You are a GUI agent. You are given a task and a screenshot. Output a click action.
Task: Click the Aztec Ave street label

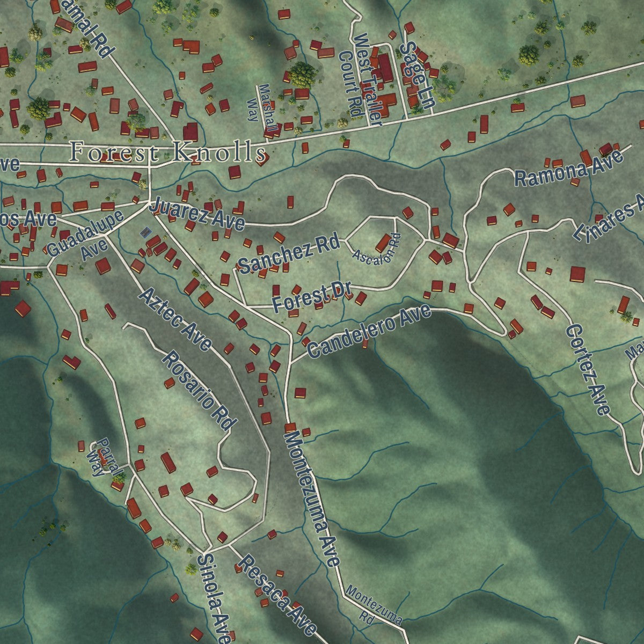[x=174, y=319]
